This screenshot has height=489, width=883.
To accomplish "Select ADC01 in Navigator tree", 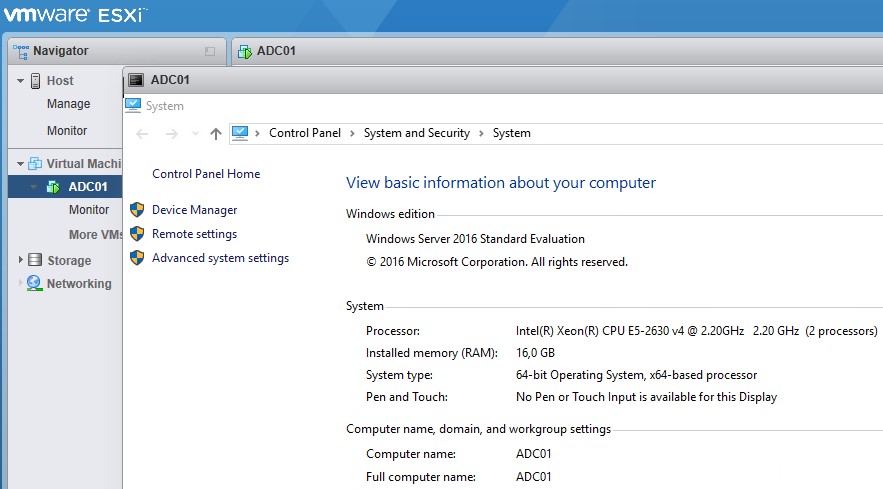I will (87, 187).
